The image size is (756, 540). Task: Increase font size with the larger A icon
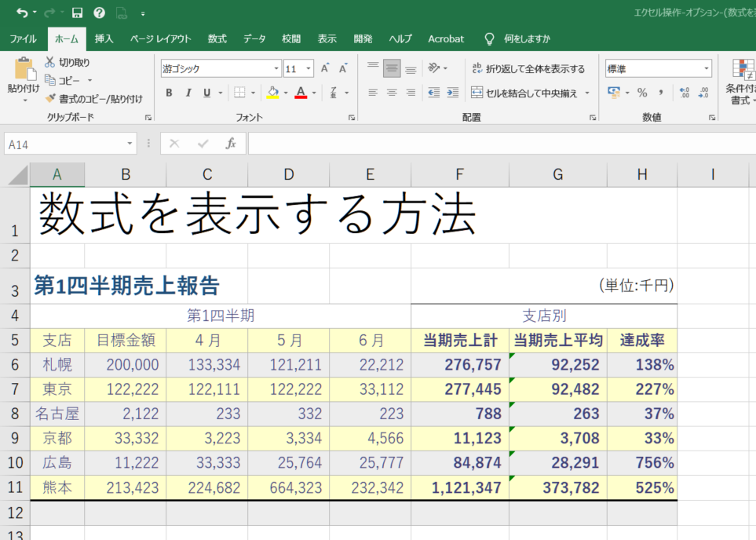[x=324, y=68]
